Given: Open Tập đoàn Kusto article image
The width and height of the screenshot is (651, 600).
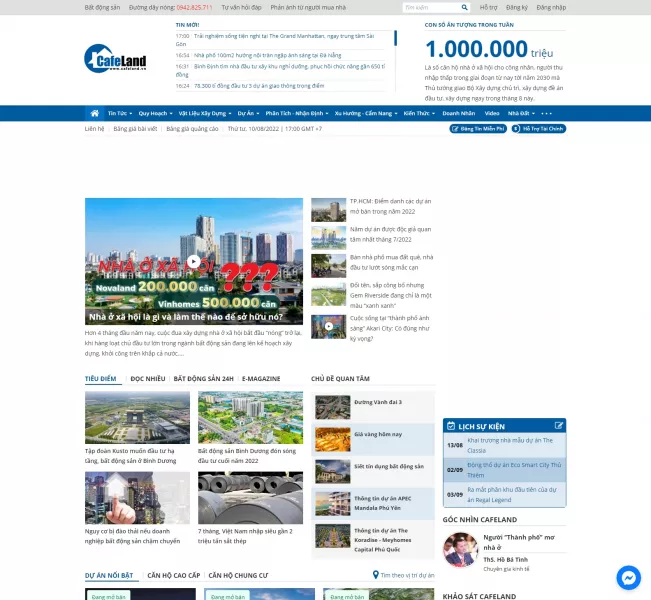Looking at the screenshot, I should 137,418.
